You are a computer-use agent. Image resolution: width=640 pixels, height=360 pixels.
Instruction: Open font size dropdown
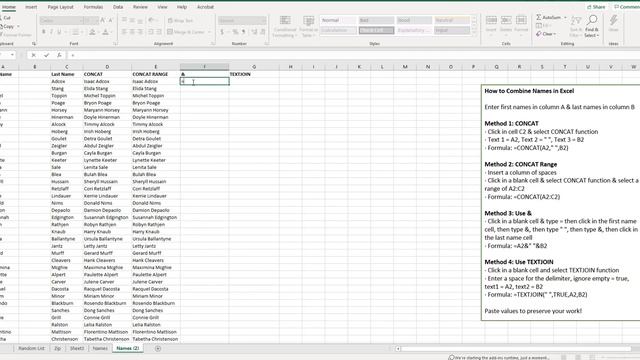point(96,20)
